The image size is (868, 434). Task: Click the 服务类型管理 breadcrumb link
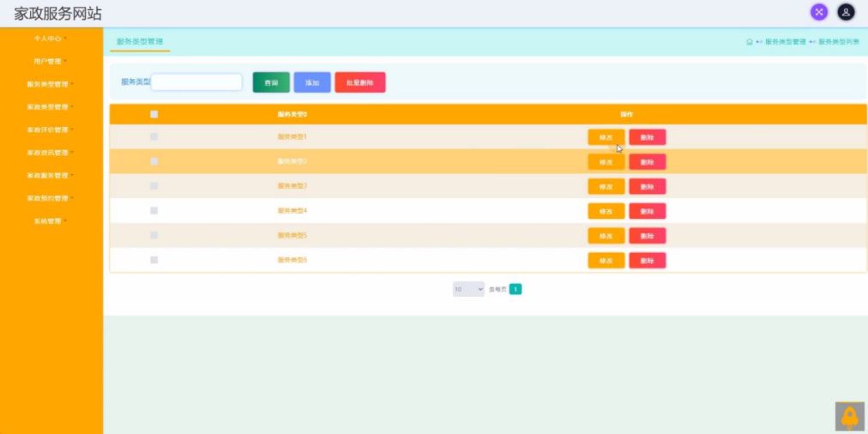[785, 41]
